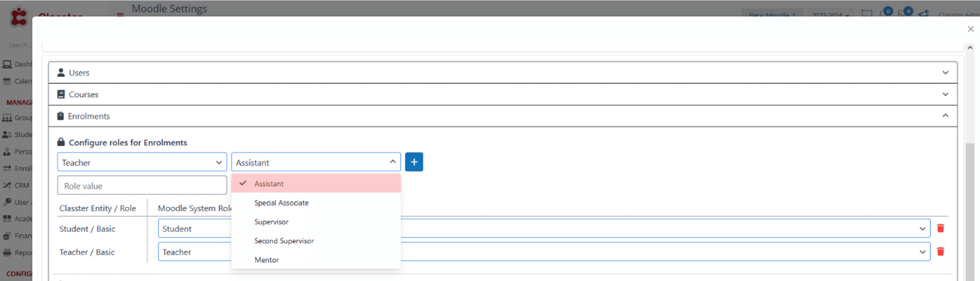Screen dimensions: 980x281
Task: Open the Groups sidebar icon
Action: tap(7, 118)
